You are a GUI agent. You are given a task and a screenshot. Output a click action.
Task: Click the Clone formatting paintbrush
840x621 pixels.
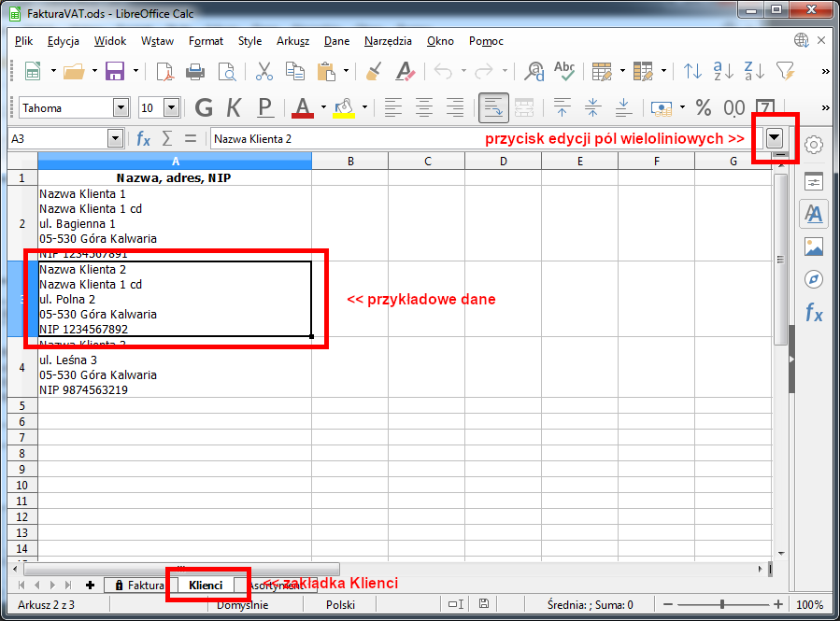coord(374,71)
